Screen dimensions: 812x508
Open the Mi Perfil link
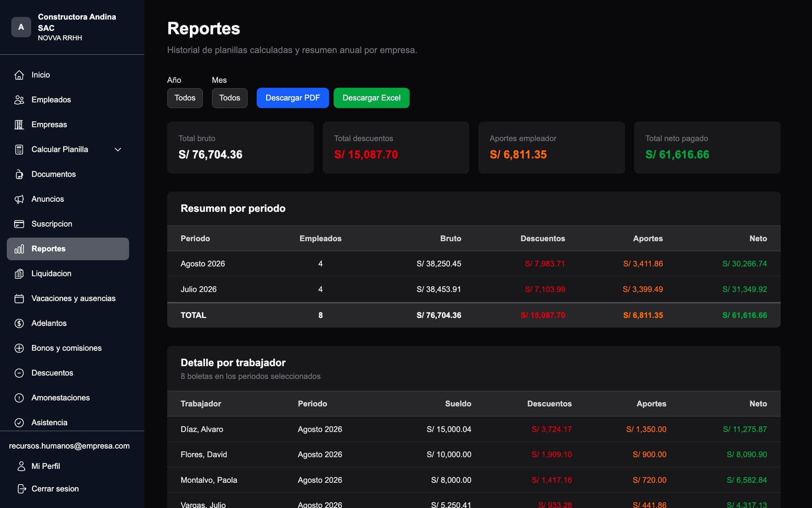tap(45, 466)
